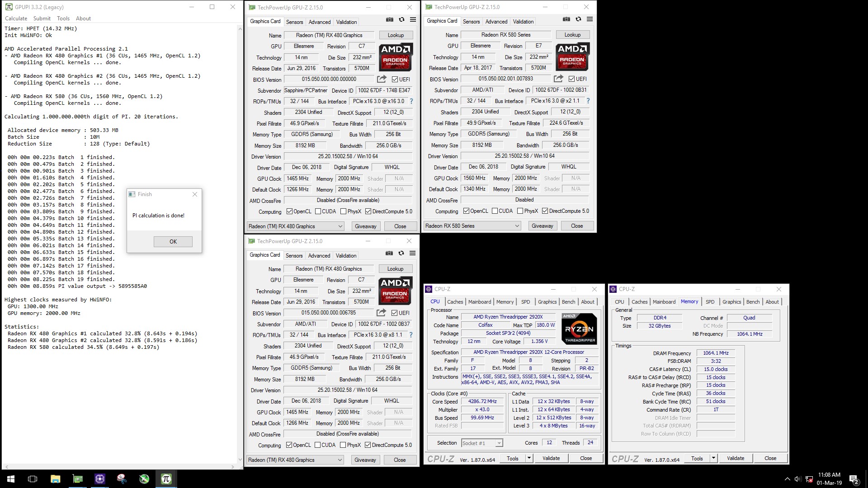Click GPUPI horizontal scrollbar right arrow
This screenshot has width=868, height=488.
[x=233, y=467]
